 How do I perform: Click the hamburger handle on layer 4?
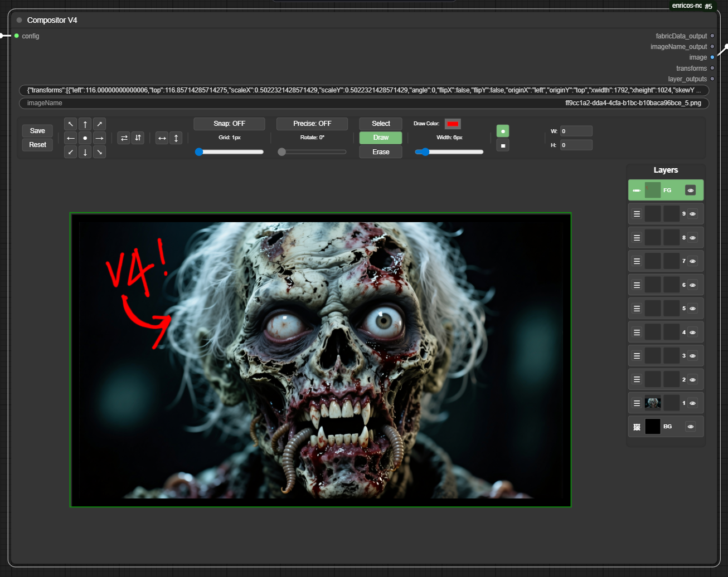(x=637, y=332)
